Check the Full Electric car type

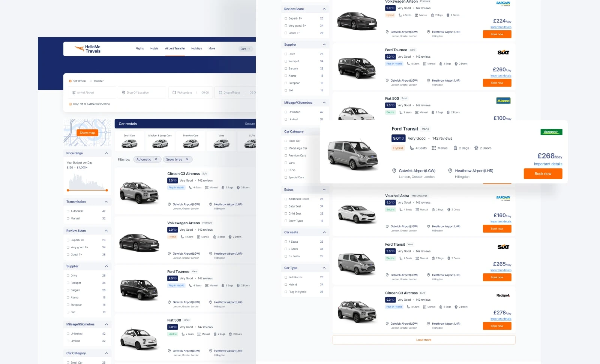click(x=286, y=277)
